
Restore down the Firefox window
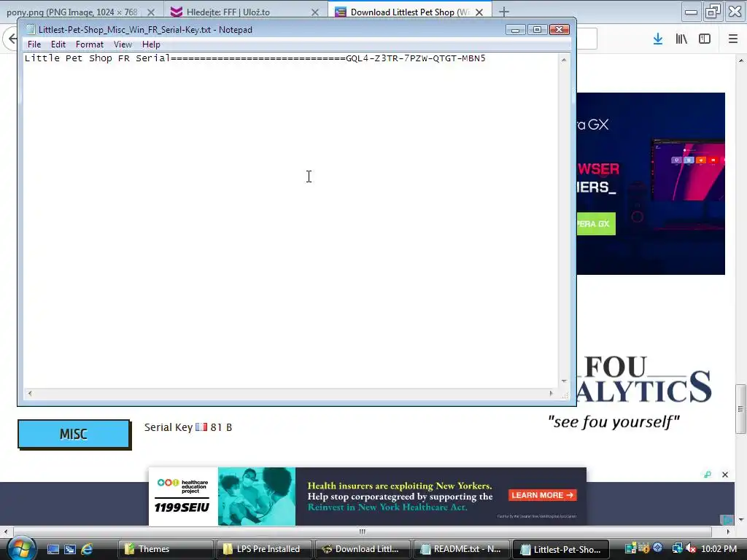pyautogui.click(x=713, y=12)
